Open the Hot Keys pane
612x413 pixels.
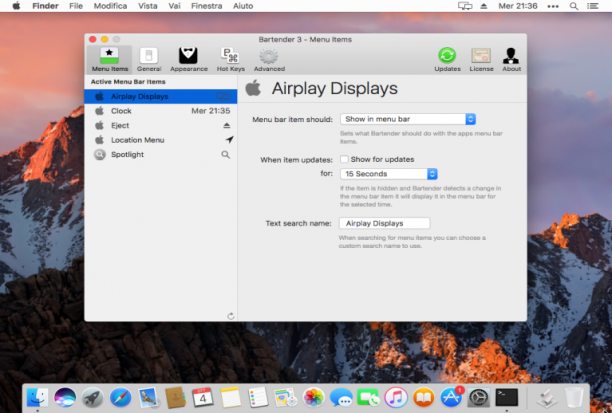tap(231, 60)
